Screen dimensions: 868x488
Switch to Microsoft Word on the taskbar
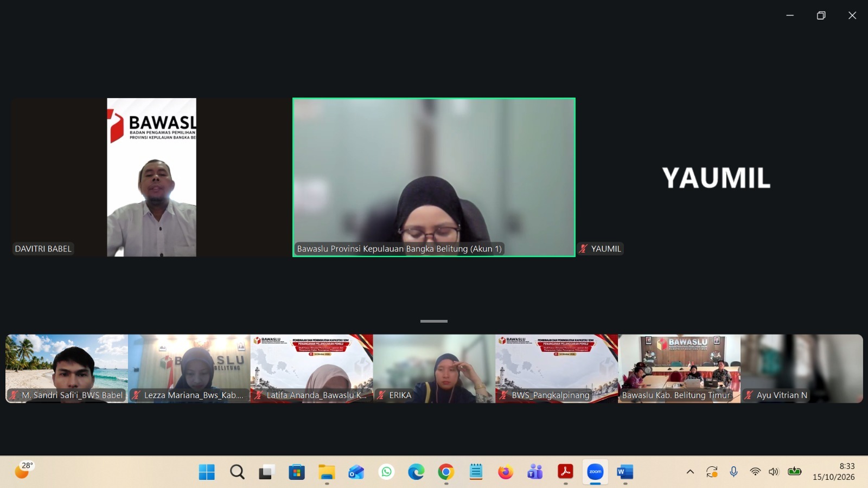click(625, 472)
